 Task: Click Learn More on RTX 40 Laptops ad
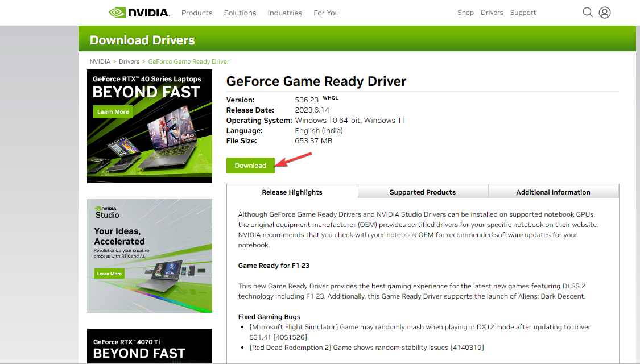[x=113, y=112]
